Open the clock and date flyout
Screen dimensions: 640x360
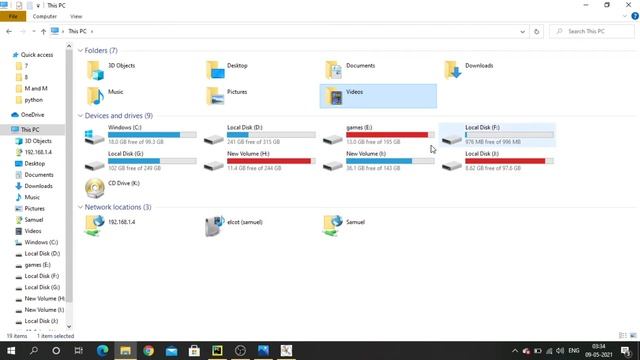[x=598, y=351]
